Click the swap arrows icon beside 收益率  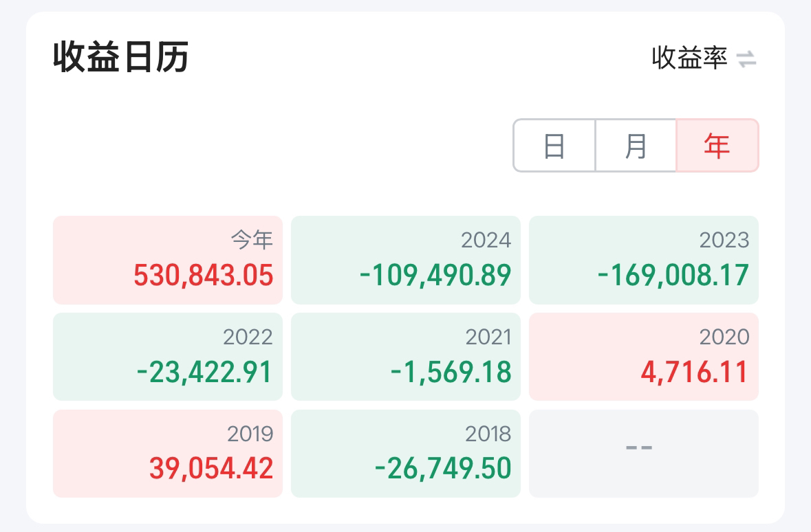click(746, 59)
